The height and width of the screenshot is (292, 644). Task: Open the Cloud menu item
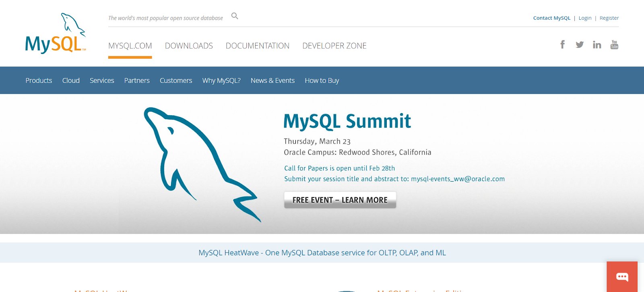click(71, 81)
